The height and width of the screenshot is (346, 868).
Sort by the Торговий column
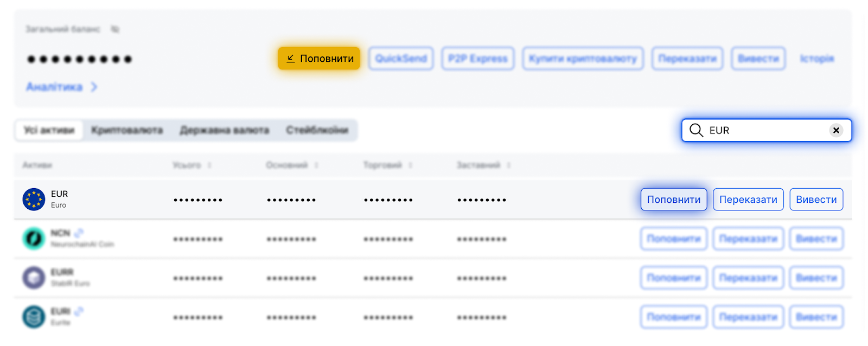point(410,165)
